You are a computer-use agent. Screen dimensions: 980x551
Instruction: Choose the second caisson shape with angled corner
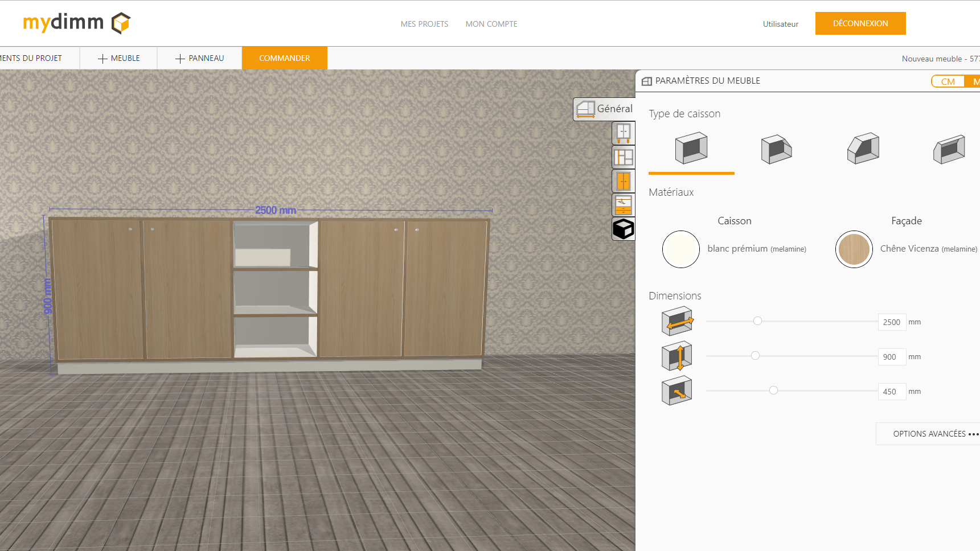776,149
